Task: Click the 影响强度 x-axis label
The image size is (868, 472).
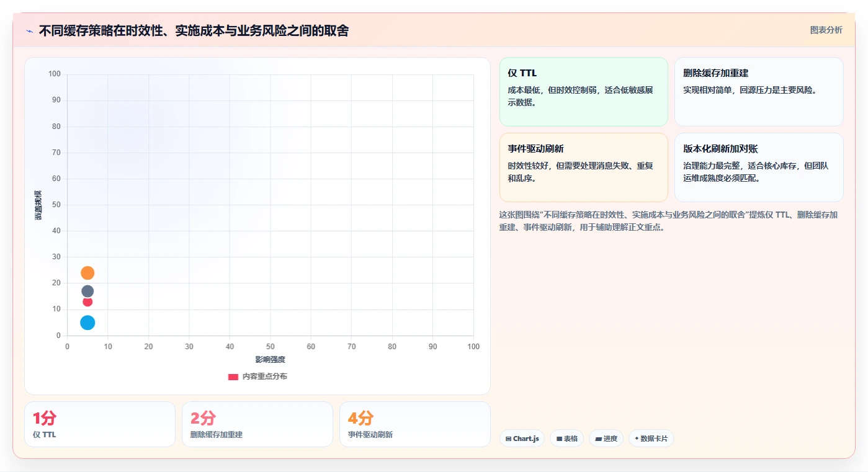Action: tap(270, 360)
